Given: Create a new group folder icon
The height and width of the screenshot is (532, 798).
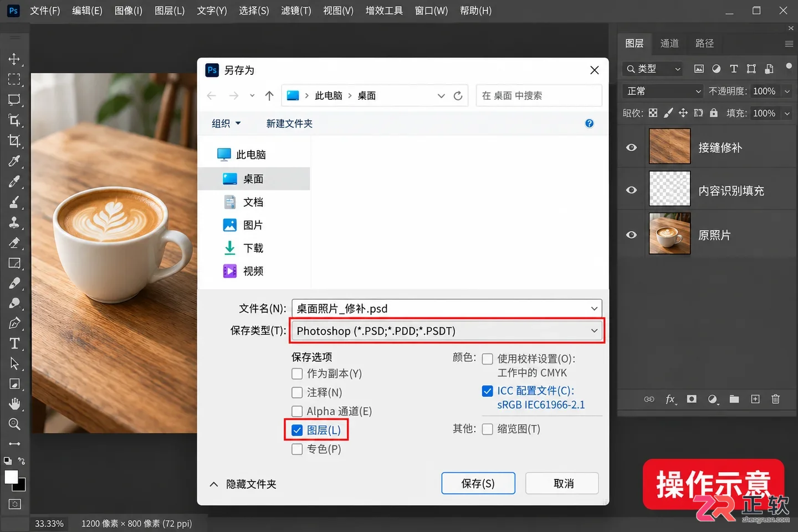Looking at the screenshot, I should [x=734, y=399].
